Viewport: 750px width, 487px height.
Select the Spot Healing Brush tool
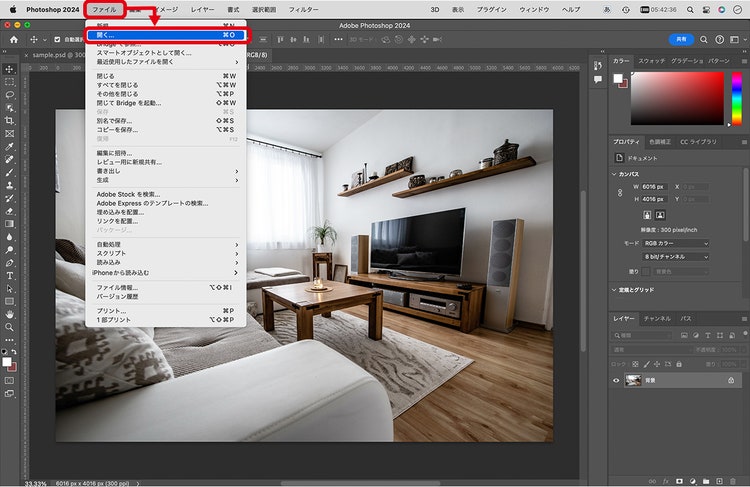pyautogui.click(x=9, y=160)
